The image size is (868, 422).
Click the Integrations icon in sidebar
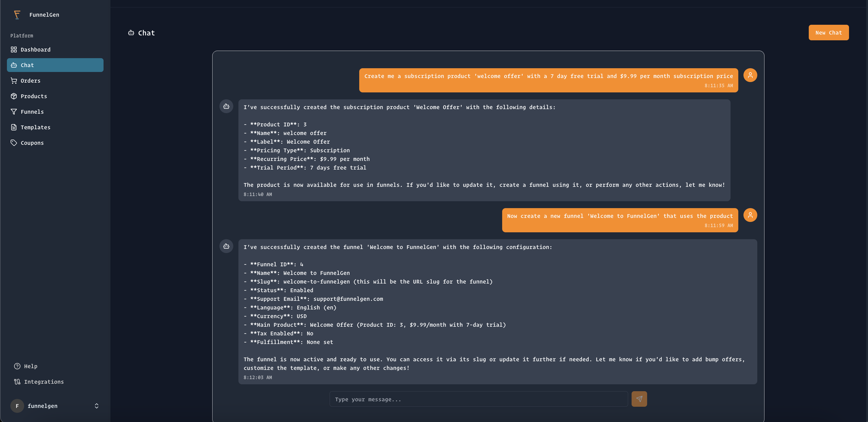[17, 381]
